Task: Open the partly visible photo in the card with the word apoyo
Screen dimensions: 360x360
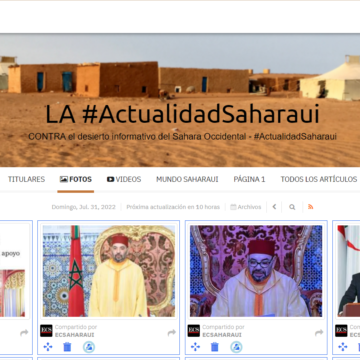Action: [x=12, y=293]
